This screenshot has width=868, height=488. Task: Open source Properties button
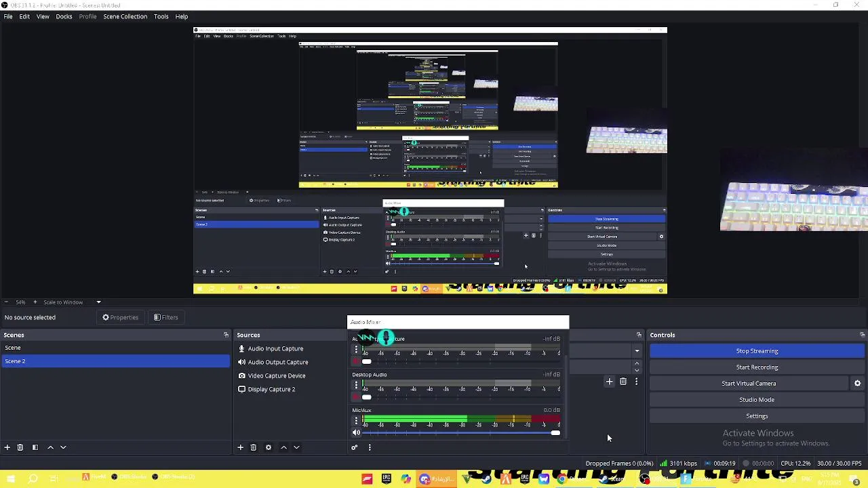click(121, 317)
